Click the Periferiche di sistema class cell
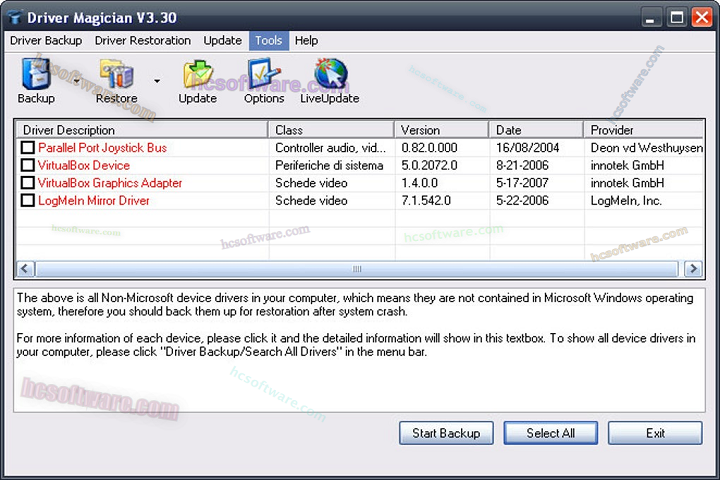720x480 pixels. point(329,165)
